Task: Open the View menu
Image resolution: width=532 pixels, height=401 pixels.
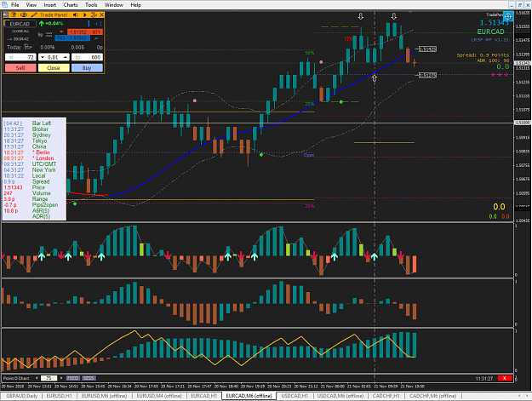Action: click(31, 5)
